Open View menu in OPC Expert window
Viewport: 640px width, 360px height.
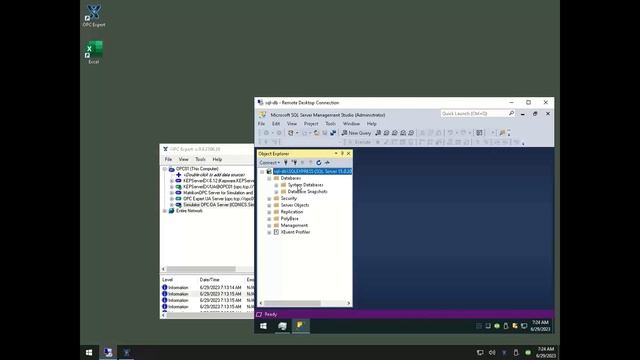[x=184, y=159]
